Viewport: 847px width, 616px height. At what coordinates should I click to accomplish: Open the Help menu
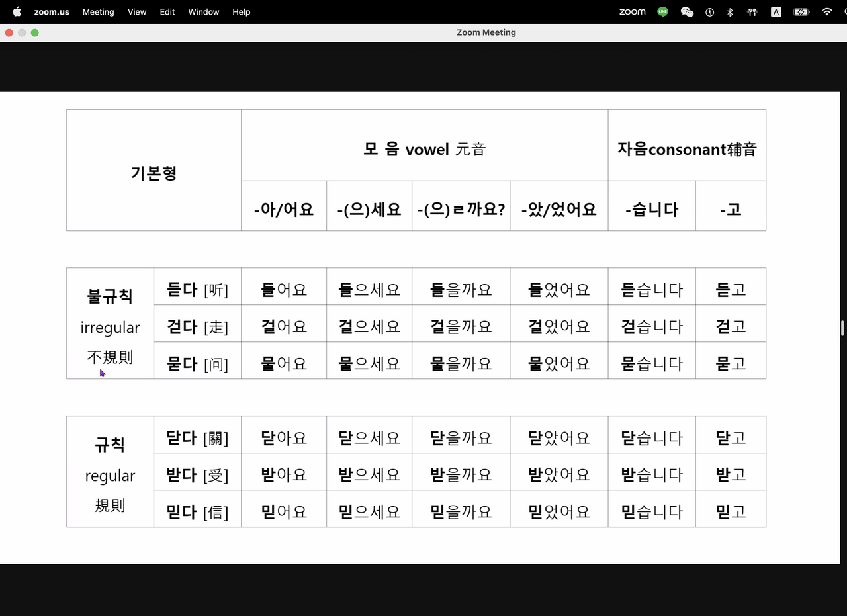tap(241, 12)
